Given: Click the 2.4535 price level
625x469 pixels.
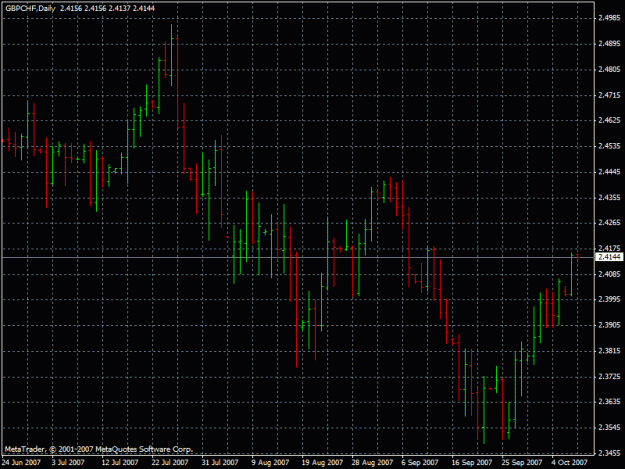Looking at the screenshot, I should click(609, 146).
